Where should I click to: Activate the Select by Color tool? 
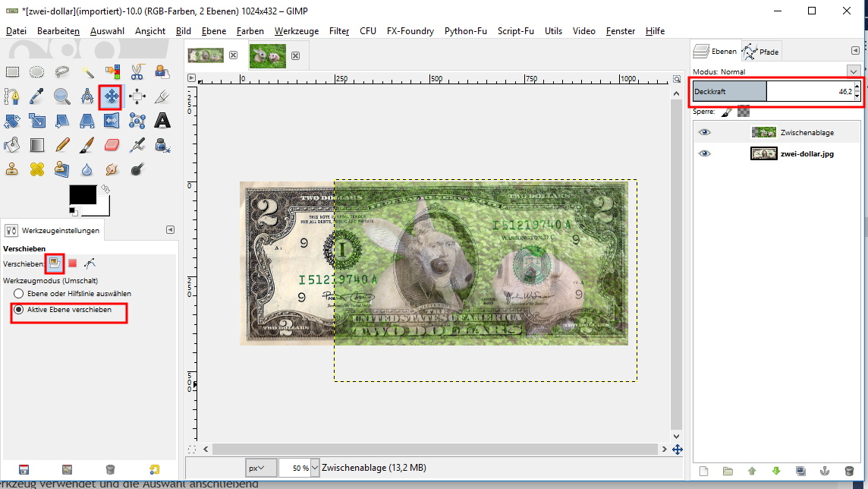click(x=112, y=72)
